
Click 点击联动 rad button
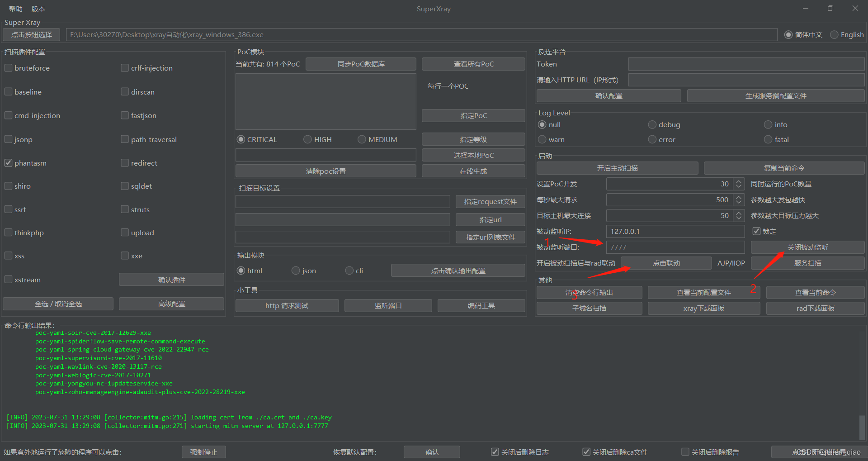pos(666,263)
